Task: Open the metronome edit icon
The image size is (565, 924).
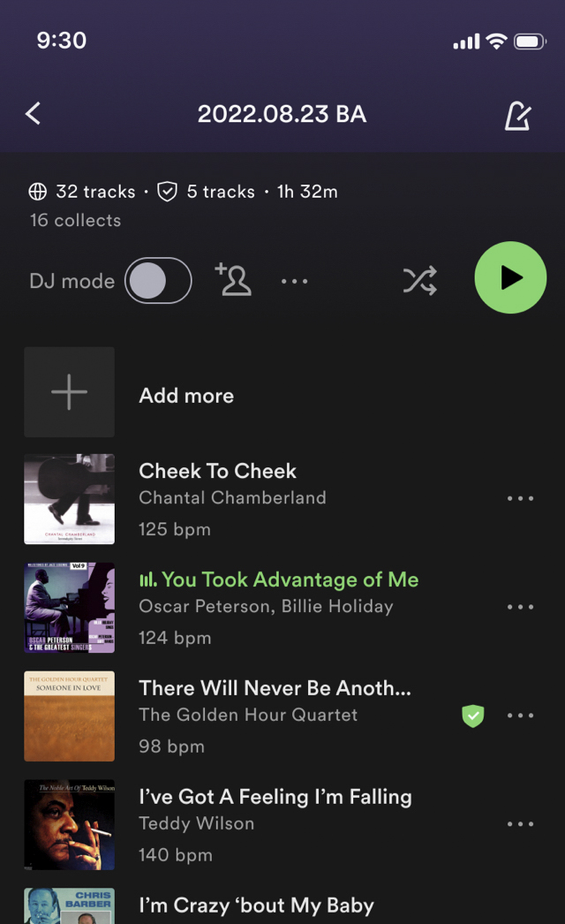Action: (x=518, y=115)
